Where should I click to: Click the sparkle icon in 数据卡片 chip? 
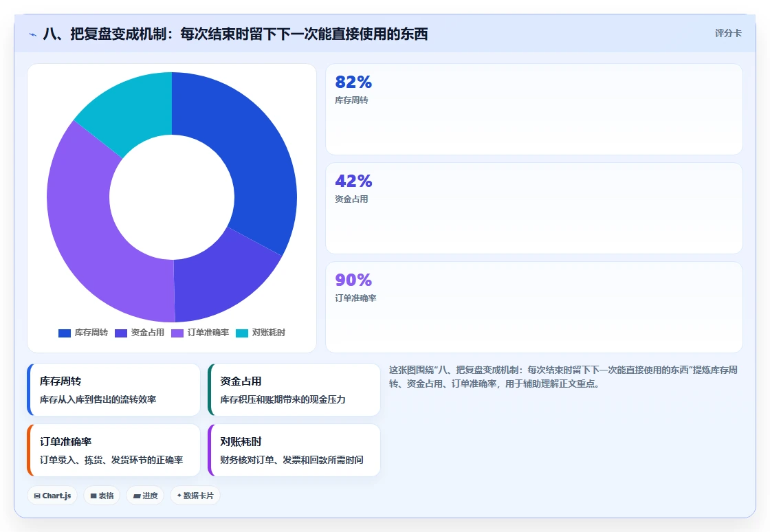(x=179, y=496)
